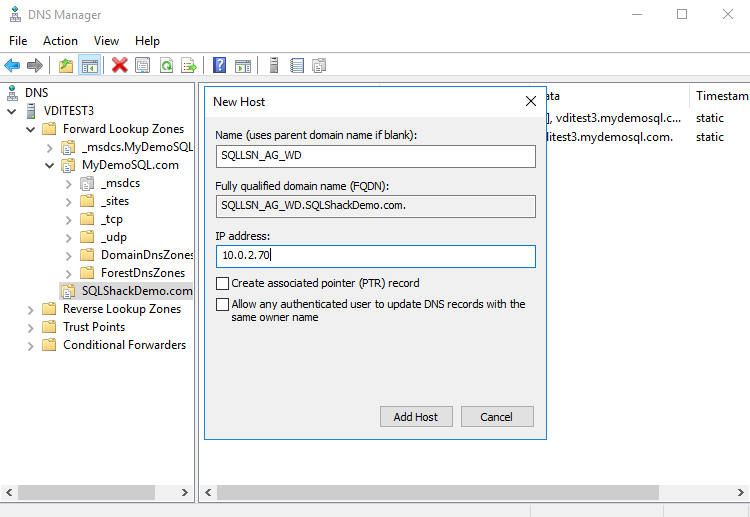Click Cancel in New Host dialog
The height and width of the screenshot is (517, 750).
click(496, 417)
